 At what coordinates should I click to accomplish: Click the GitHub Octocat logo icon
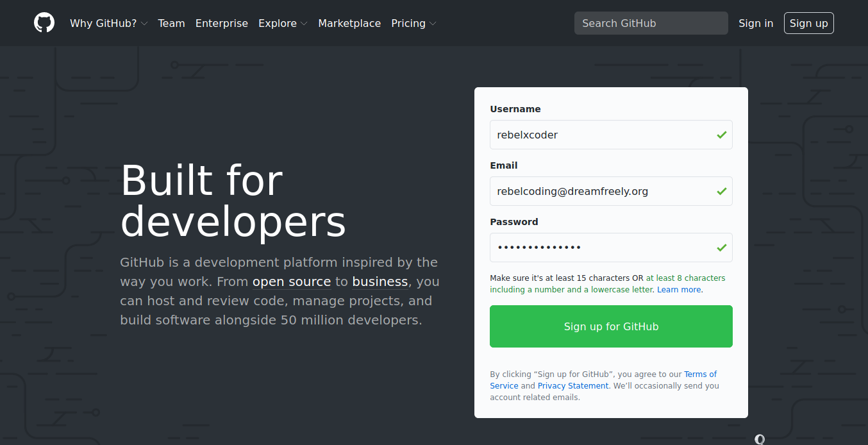click(44, 23)
